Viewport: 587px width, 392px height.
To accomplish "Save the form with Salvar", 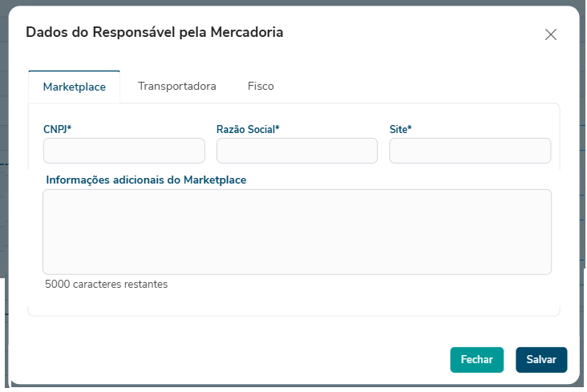I will [x=541, y=360].
